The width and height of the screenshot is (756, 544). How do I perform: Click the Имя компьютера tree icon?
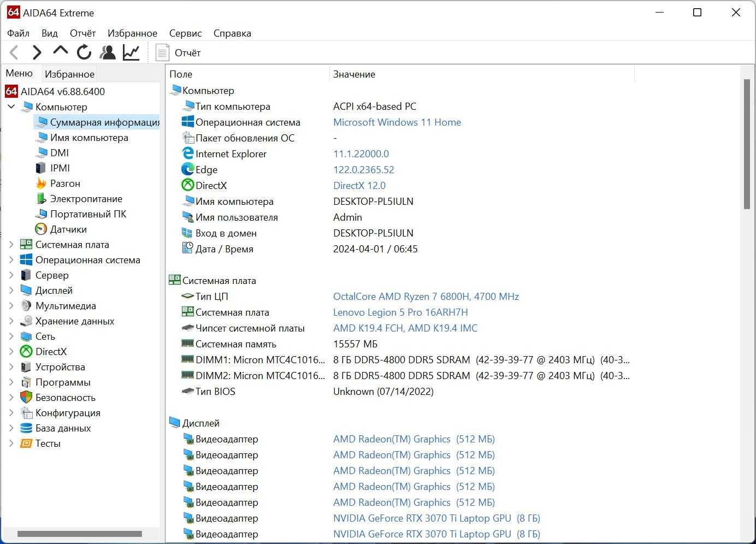pos(42,138)
